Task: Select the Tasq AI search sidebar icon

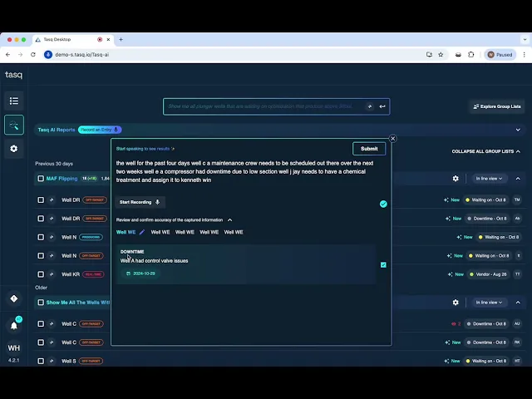Action: 14,125
